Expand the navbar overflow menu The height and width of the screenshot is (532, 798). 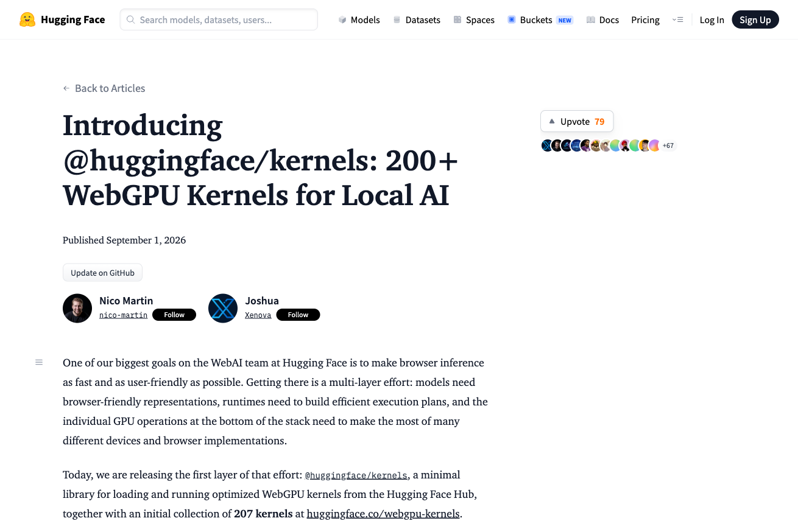(x=677, y=19)
